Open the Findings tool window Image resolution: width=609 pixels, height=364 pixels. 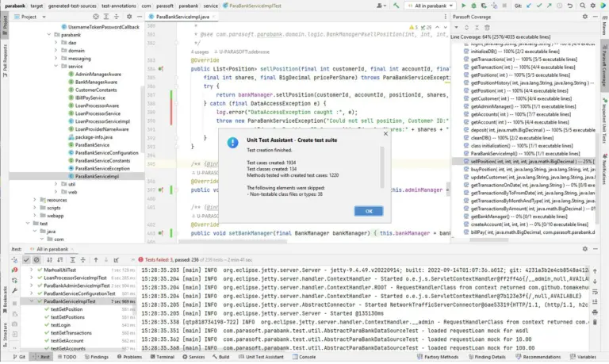click(x=96, y=357)
